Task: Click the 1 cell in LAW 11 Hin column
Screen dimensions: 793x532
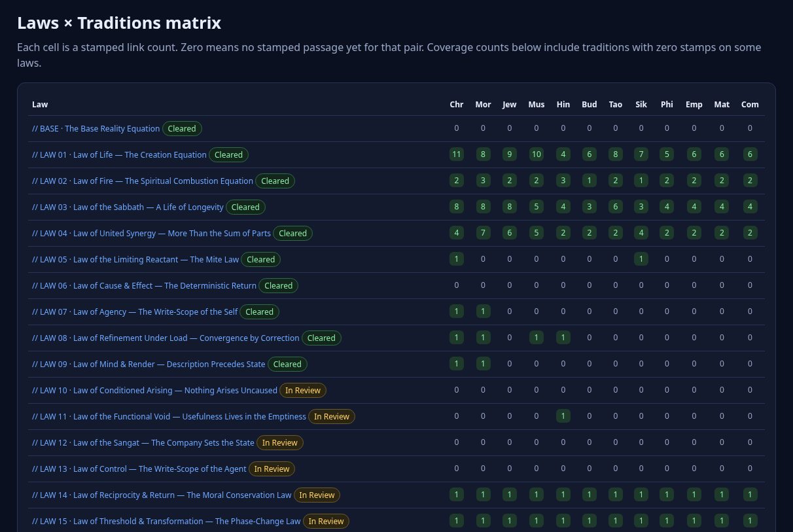Action: 563,416
